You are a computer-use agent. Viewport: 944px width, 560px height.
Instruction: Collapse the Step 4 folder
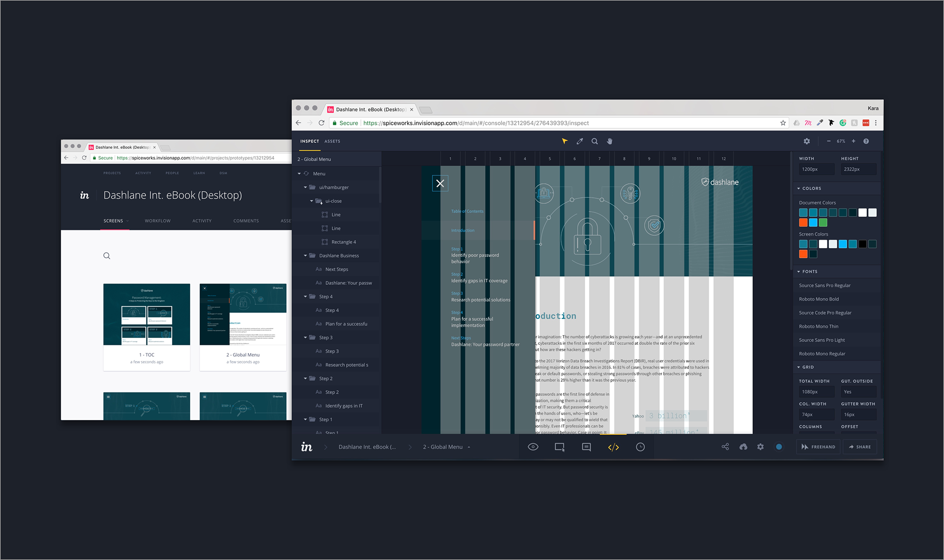tap(305, 297)
